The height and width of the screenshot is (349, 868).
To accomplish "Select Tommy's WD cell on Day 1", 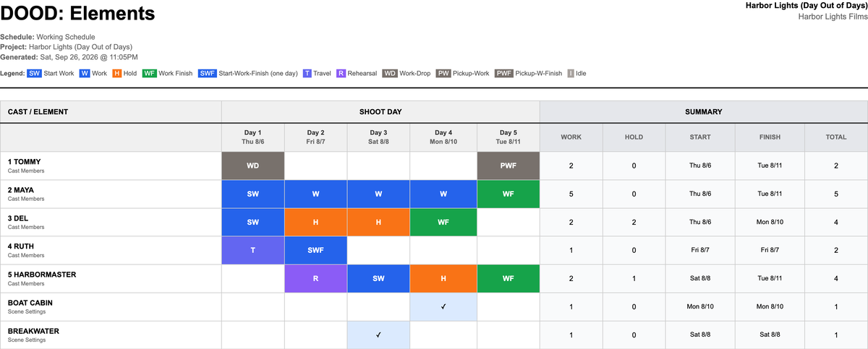I will [x=253, y=165].
